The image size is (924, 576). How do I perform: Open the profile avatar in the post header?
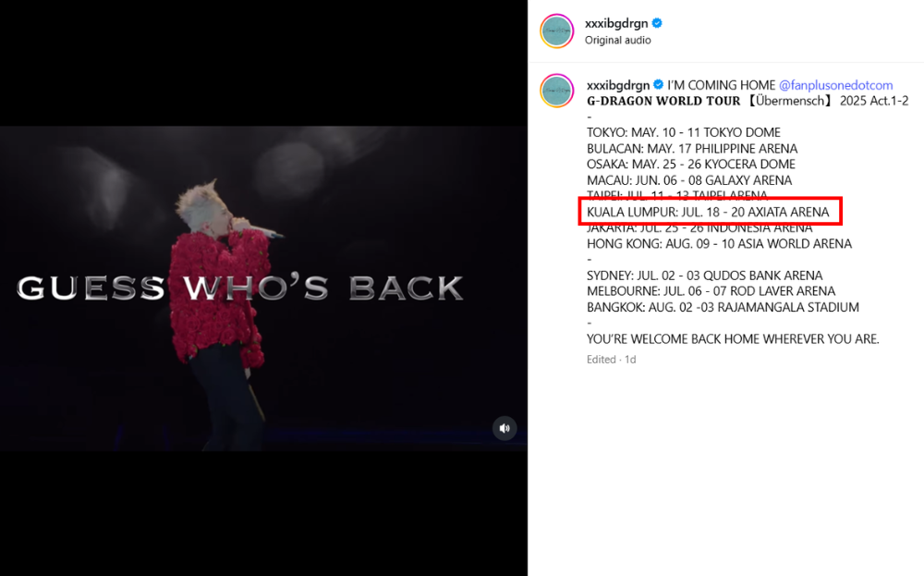click(557, 31)
